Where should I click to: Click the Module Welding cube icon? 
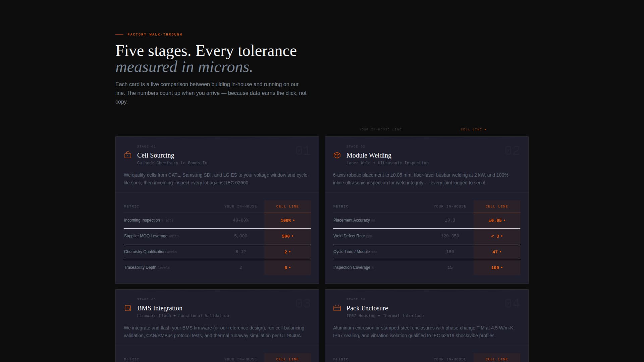[337, 155]
